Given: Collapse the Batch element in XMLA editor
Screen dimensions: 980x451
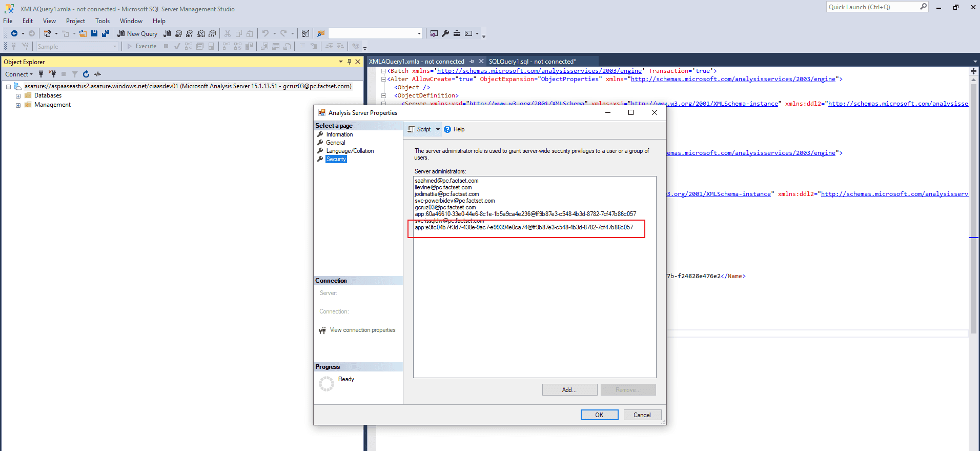Looking at the screenshot, I should [383, 71].
